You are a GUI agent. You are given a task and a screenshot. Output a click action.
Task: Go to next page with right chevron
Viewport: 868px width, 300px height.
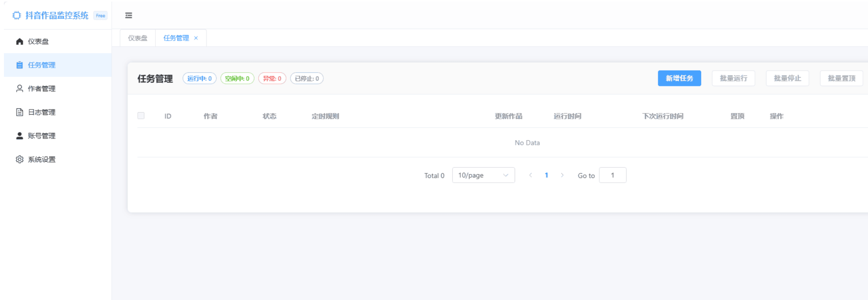click(562, 175)
